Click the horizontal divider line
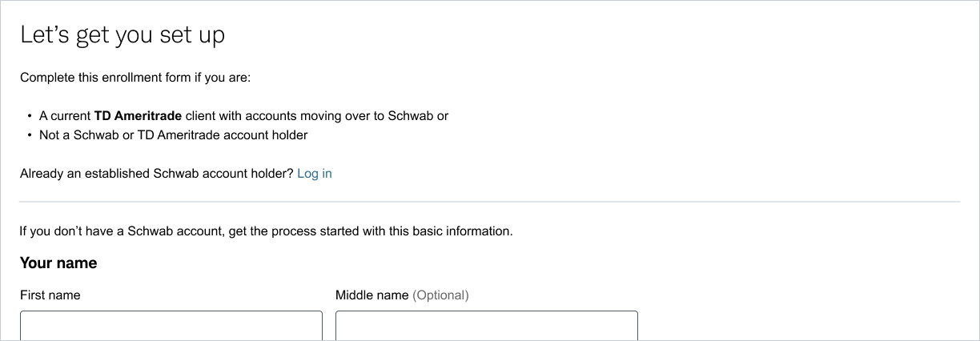 489,202
